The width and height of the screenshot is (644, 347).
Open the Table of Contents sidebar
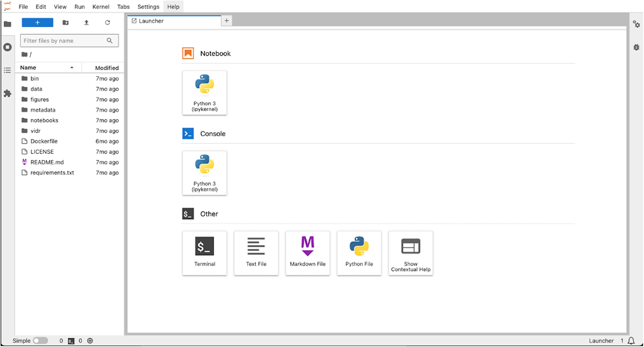pyautogui.click(x=7, y=70)
